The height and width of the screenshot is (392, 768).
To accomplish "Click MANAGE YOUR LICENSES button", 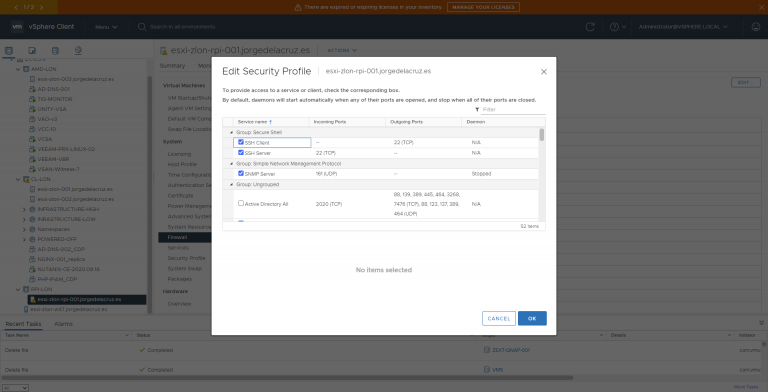I will [483, 7].
